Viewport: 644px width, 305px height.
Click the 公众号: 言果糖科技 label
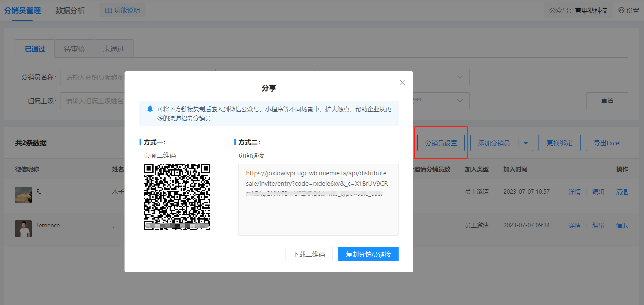pos(578,10)
